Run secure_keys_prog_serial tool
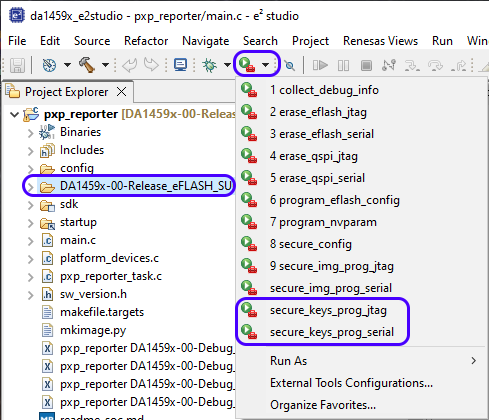489x420 pixels. pyautogui.click(x=362, y=332)
